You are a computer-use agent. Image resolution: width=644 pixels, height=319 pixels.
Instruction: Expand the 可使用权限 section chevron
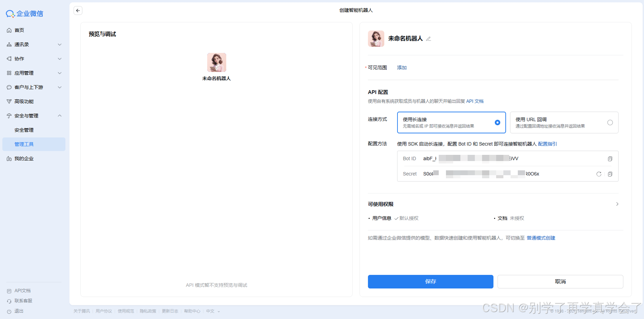point(617,204)
